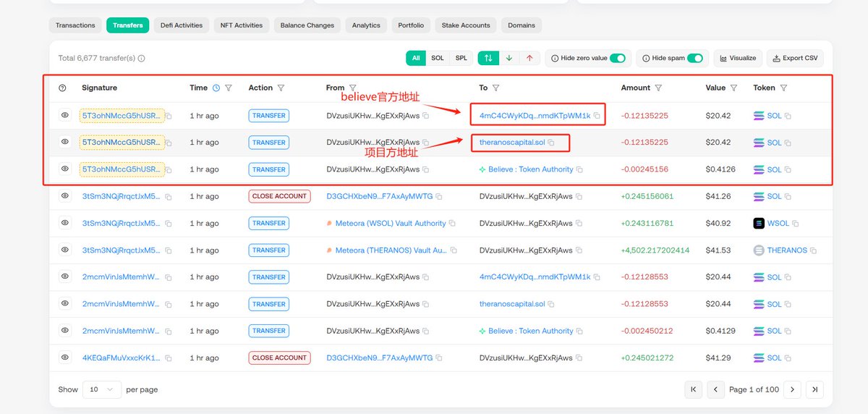
Task: Open the Amount column filter
Action: (x=658, y=88)
